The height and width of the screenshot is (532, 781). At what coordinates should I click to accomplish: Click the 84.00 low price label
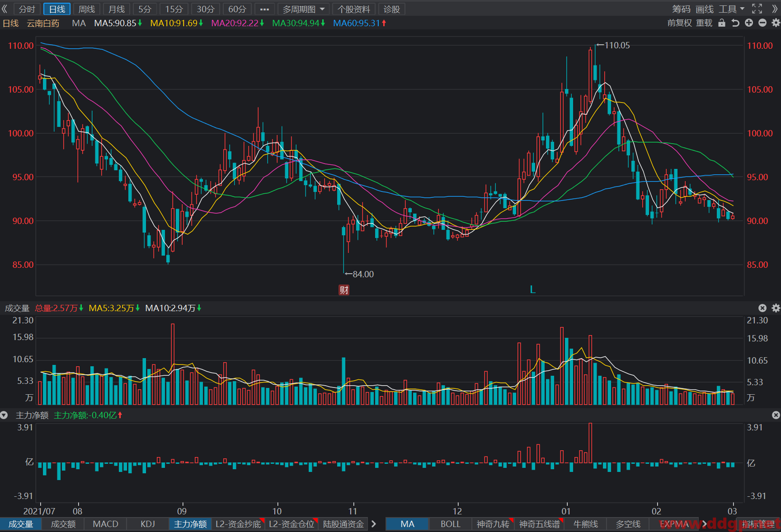tap(363, 274)
